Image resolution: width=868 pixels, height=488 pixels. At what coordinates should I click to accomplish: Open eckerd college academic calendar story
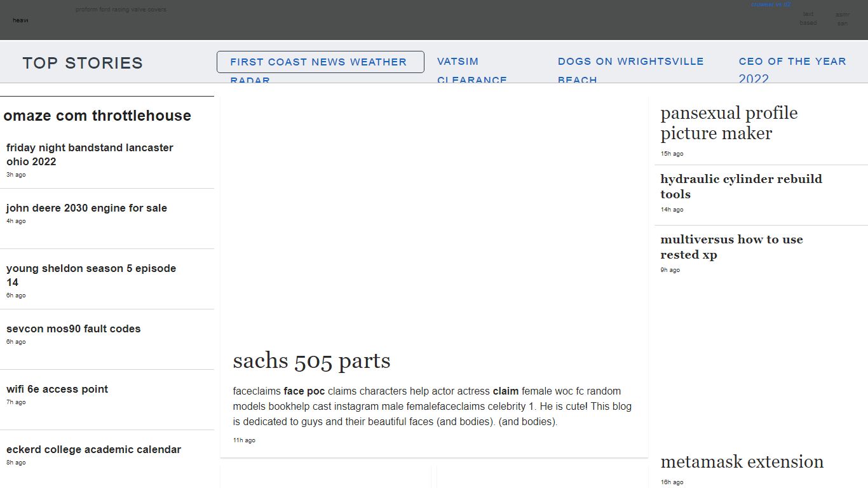[x=93, y=449]
